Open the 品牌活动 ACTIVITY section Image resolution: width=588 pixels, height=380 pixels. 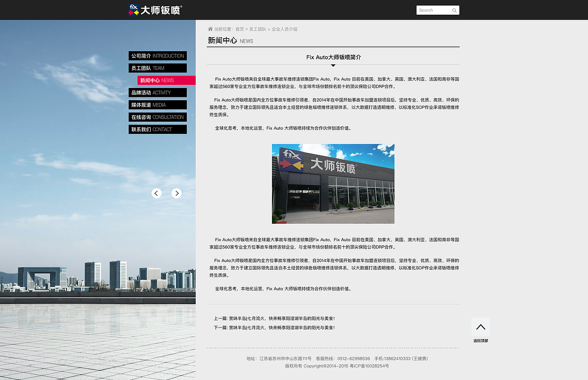[x=158, y=92]
